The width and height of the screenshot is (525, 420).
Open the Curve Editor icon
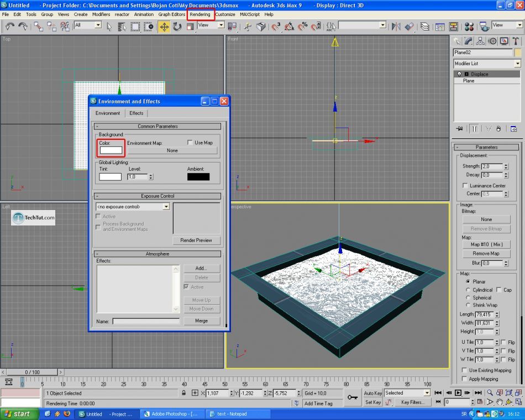point(440,27)
